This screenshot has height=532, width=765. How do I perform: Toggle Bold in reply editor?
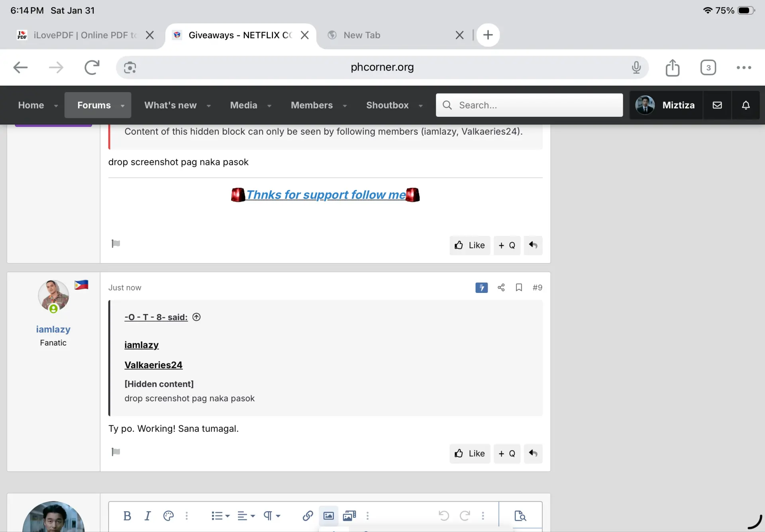(x=127, y=516)
